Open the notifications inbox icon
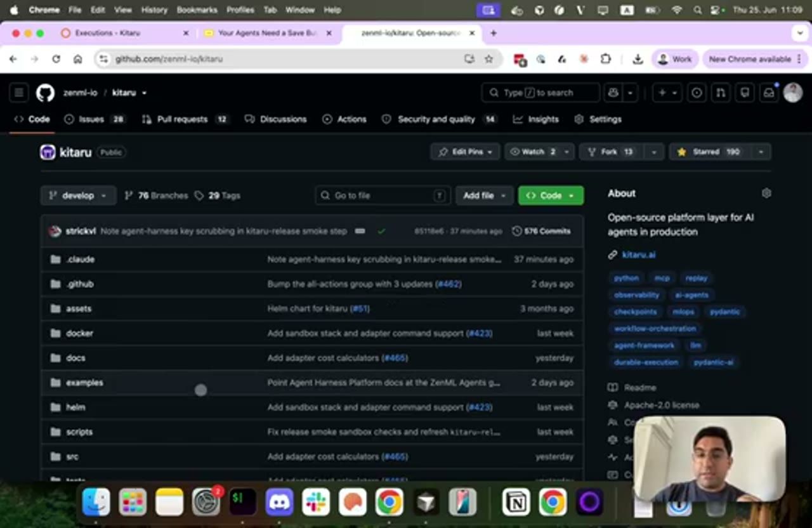The image size is (812, 528). pyautogui.click(x=769, y=93)
